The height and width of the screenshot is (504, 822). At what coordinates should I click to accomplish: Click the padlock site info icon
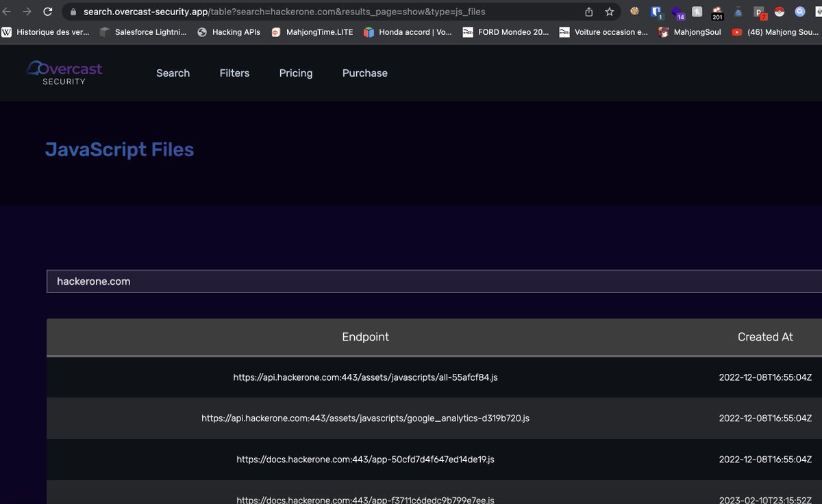73,12
